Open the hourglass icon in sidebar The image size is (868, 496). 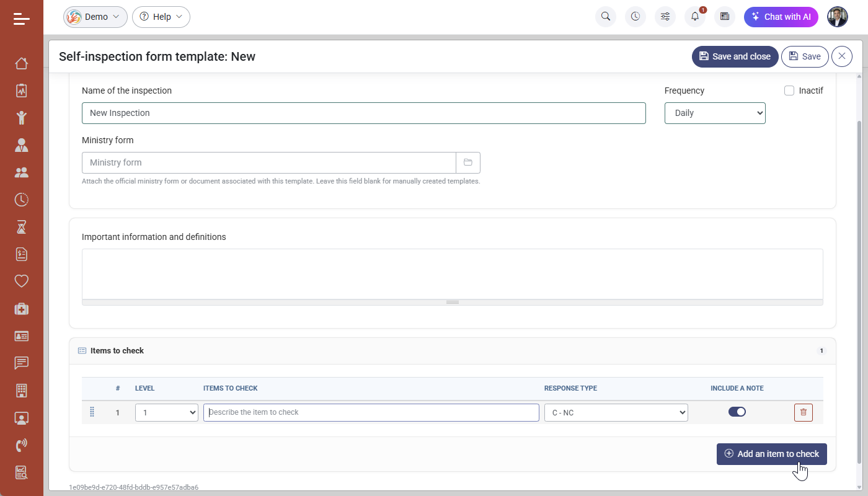[22, 227]
